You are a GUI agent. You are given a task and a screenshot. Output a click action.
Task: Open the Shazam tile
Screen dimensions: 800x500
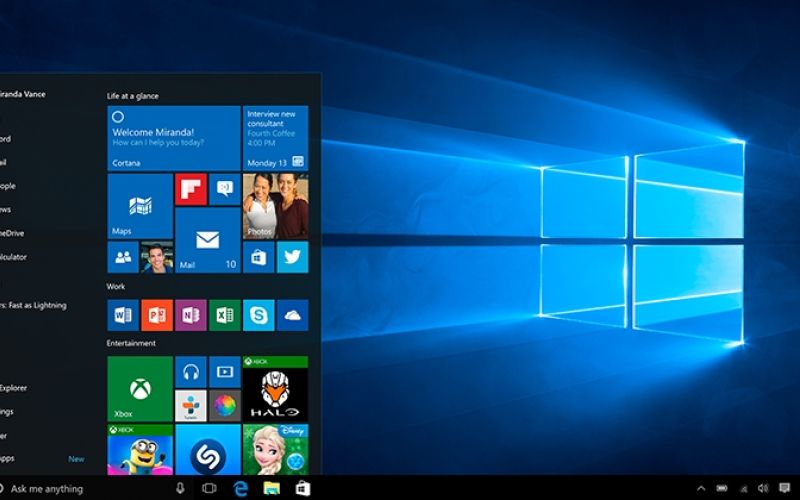tap(208, 449)
